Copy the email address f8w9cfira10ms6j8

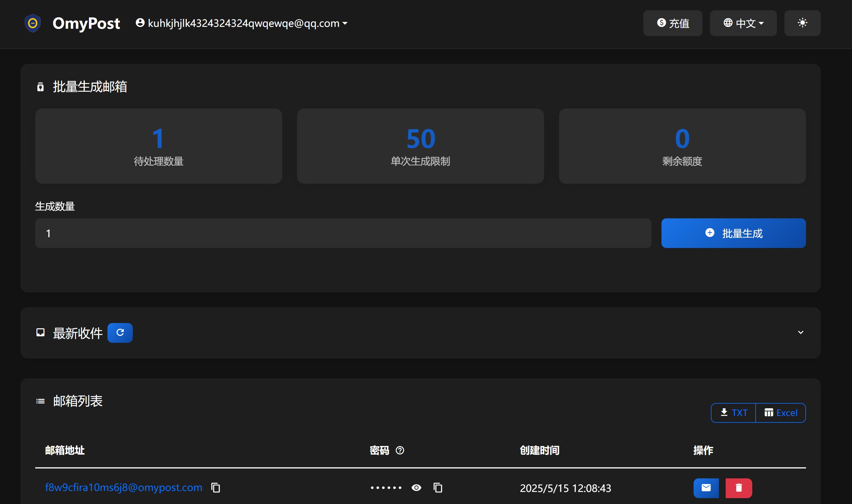click(216, 488)
